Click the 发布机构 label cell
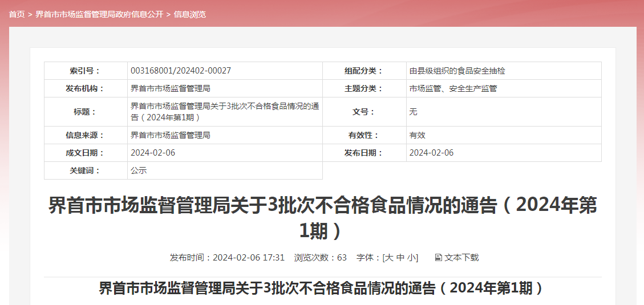The image size is (644, 305). pyautogui.click(x=86, y=88)
